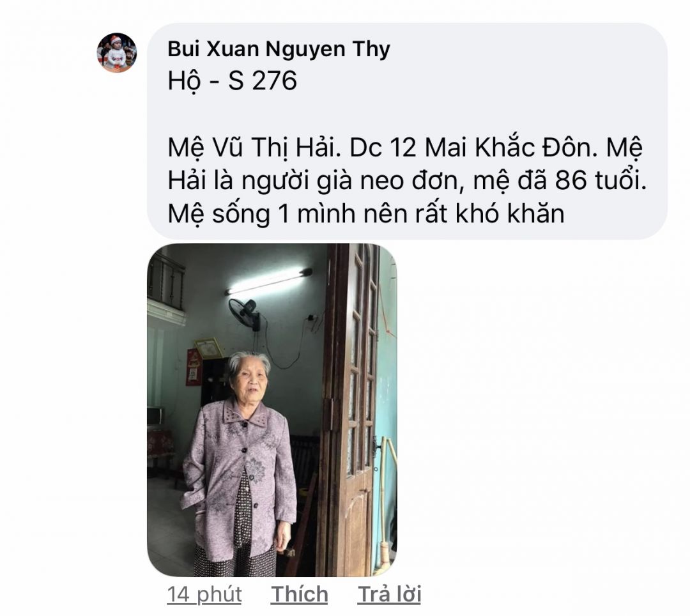Screen dimensions: 690x616
Task: Open the attached photo of the elderly woman
Action: tap(272, 410)
